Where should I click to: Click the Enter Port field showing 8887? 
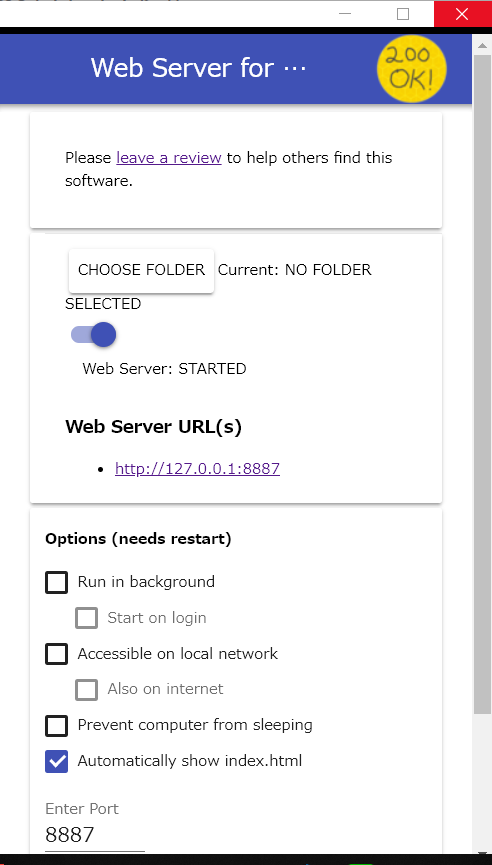point(95,835)
